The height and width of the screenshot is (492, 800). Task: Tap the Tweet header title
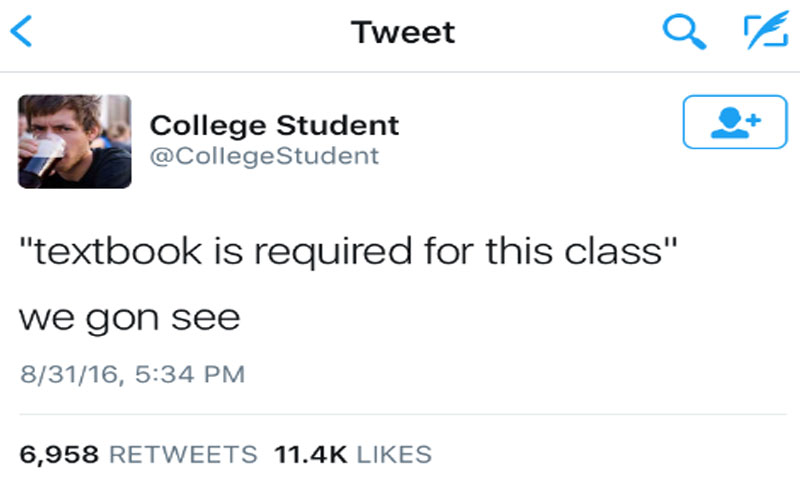tap(403, 32)
